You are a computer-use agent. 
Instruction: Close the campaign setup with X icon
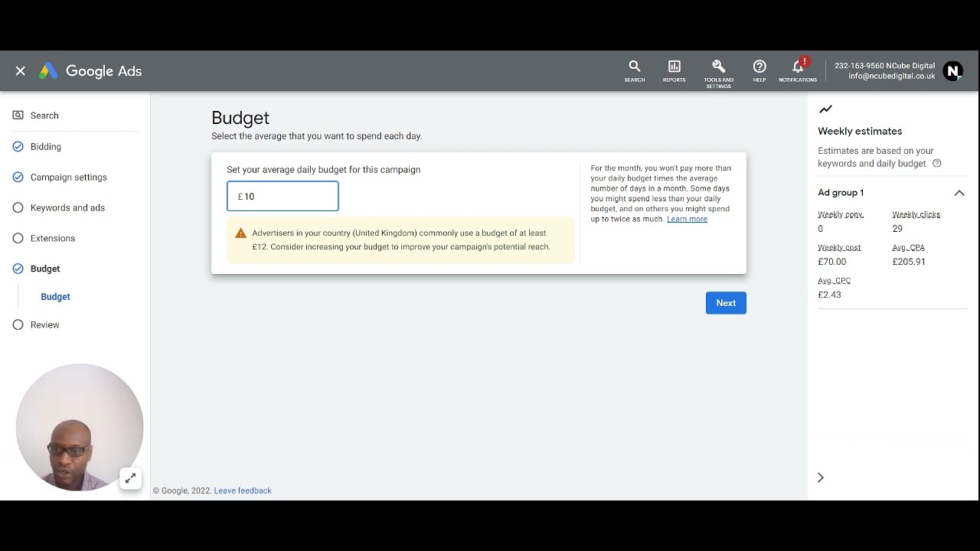[x=21, y=71]
